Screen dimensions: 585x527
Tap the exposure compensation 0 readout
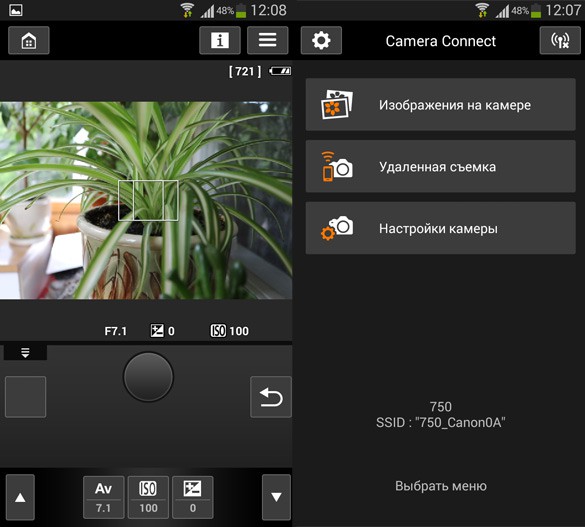162,331
